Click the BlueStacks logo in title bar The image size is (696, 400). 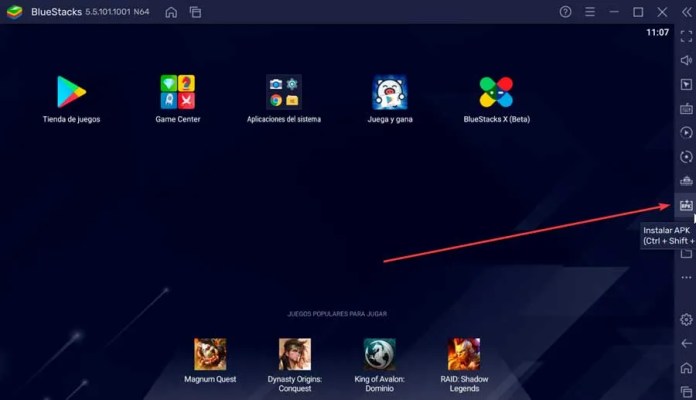15,12
